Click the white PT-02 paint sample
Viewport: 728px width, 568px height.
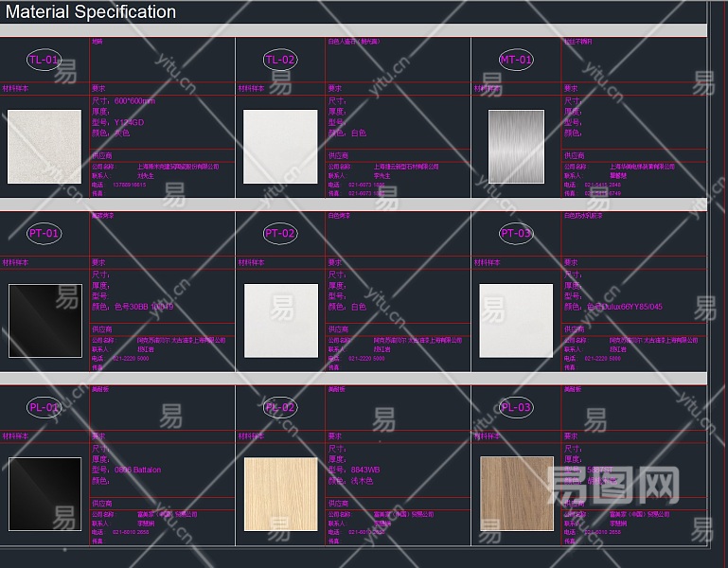click(280, 320)
